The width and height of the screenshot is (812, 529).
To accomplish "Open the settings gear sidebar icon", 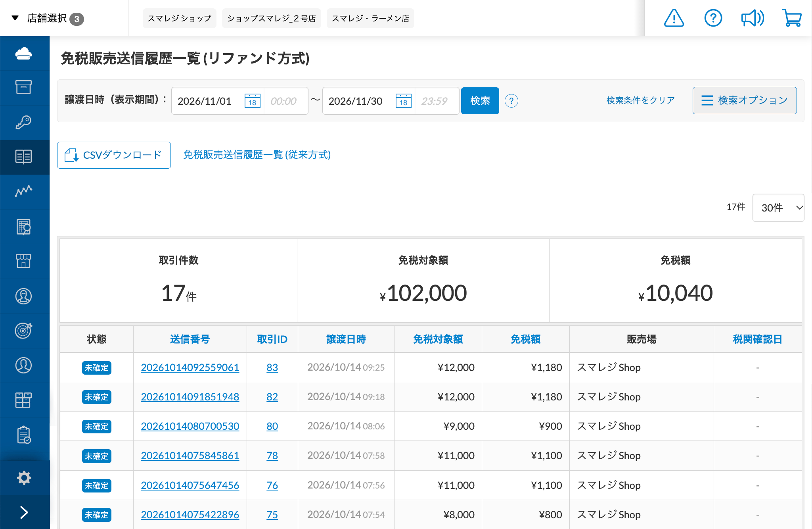I will [24, 478].
